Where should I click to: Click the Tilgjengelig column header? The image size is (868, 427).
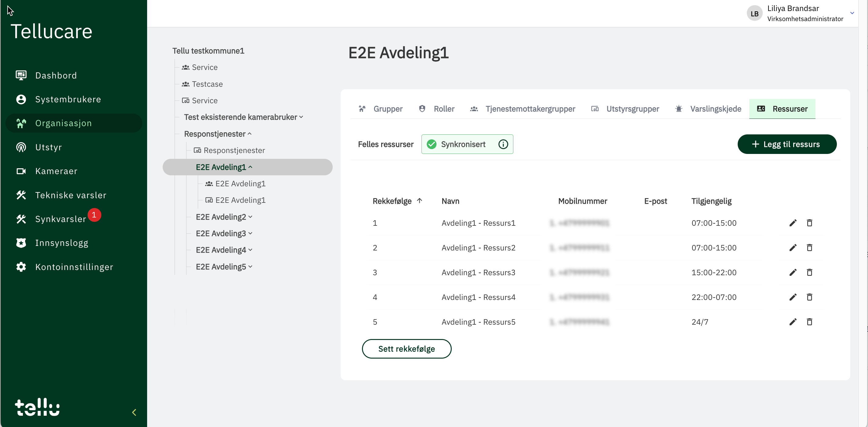click(x=711, y=201)
